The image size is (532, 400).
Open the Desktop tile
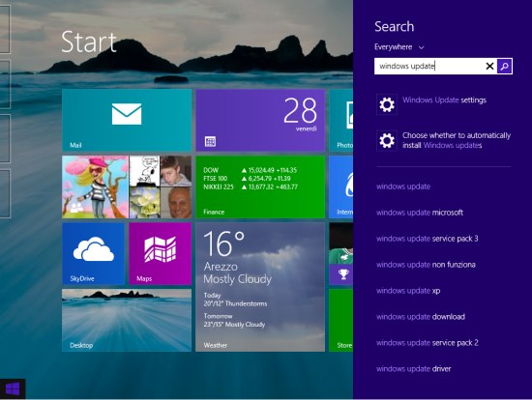click(127, 321)
